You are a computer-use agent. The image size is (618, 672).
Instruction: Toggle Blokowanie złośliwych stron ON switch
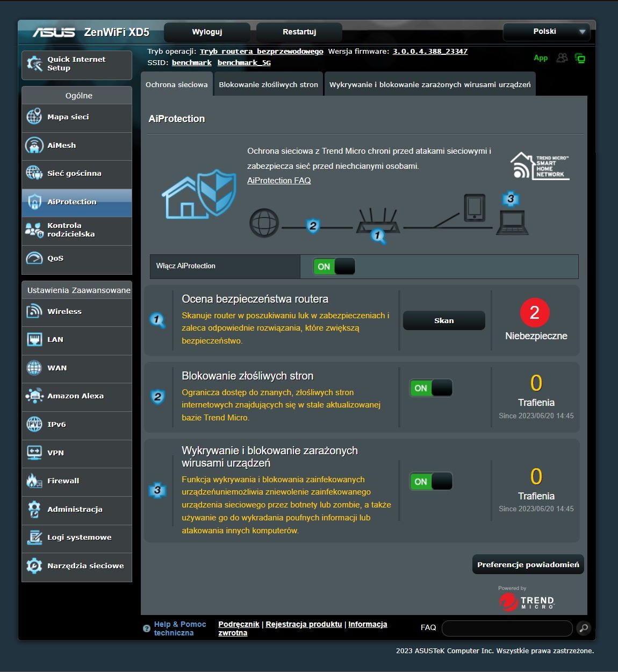pyautogui.click(x=431, y=388)
